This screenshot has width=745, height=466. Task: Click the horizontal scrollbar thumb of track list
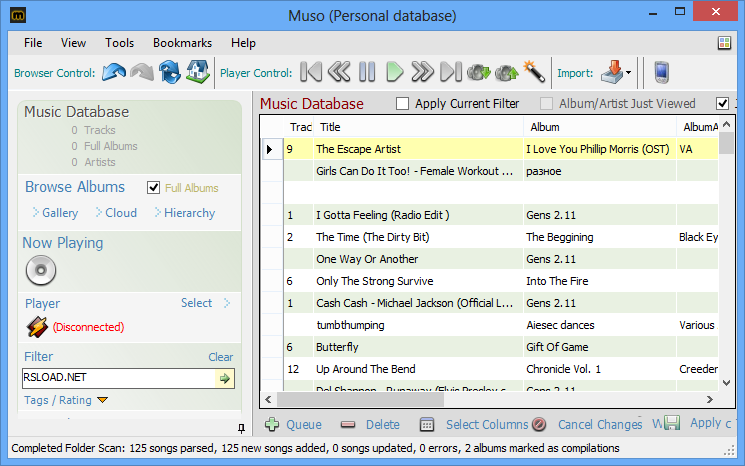coord(361,399)
